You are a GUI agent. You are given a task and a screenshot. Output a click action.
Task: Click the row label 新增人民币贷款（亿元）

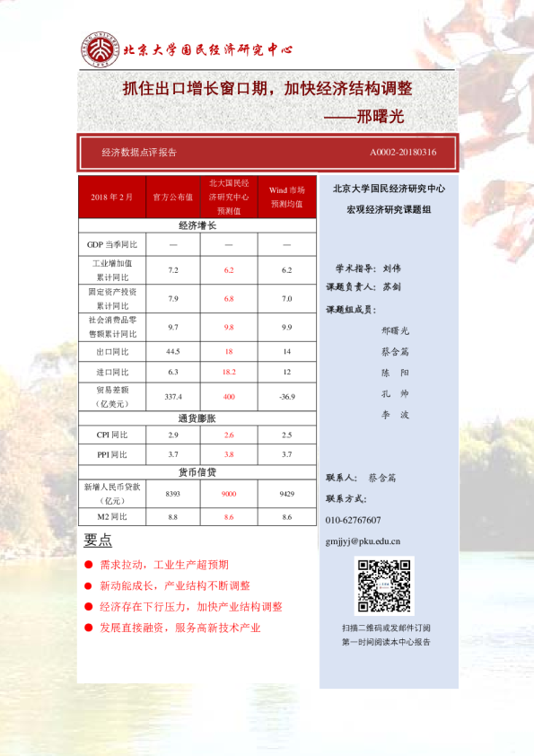(112, 494)
